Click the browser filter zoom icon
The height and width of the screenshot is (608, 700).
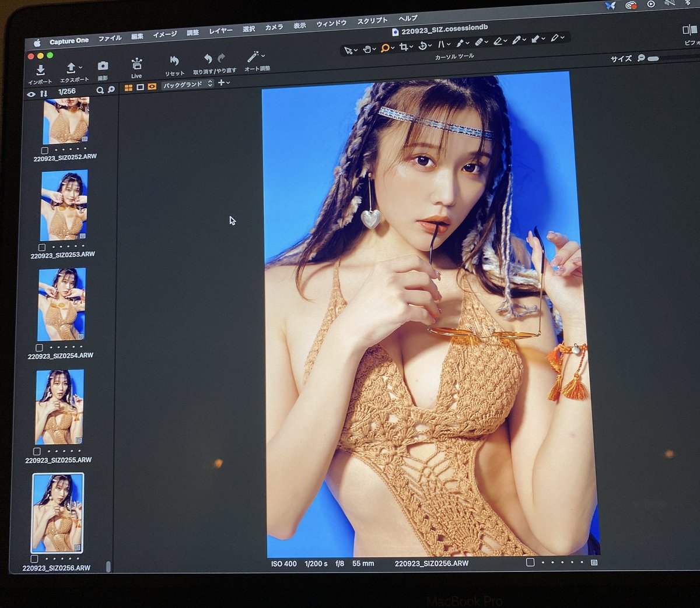point(111,90)
